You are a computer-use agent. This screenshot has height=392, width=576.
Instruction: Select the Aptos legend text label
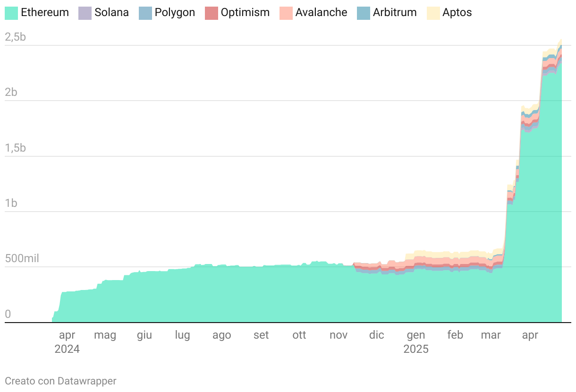pos(457,13)
